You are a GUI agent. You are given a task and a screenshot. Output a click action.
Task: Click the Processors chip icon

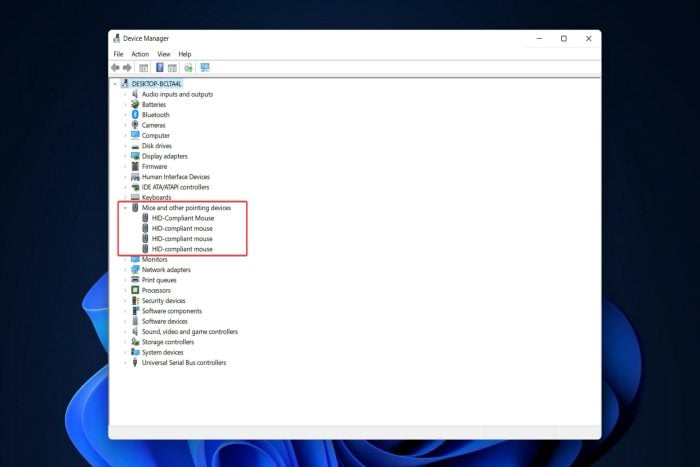click(135, 290)
